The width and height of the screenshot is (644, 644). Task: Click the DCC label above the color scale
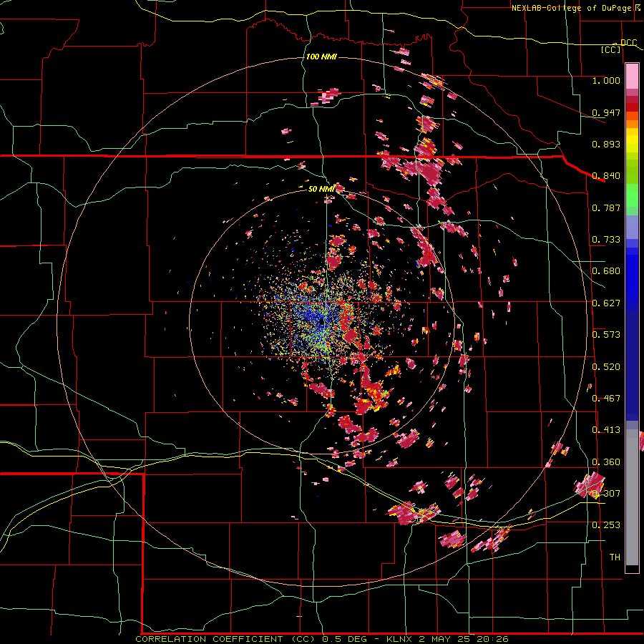pyautogui.click(x=628, y=43)
